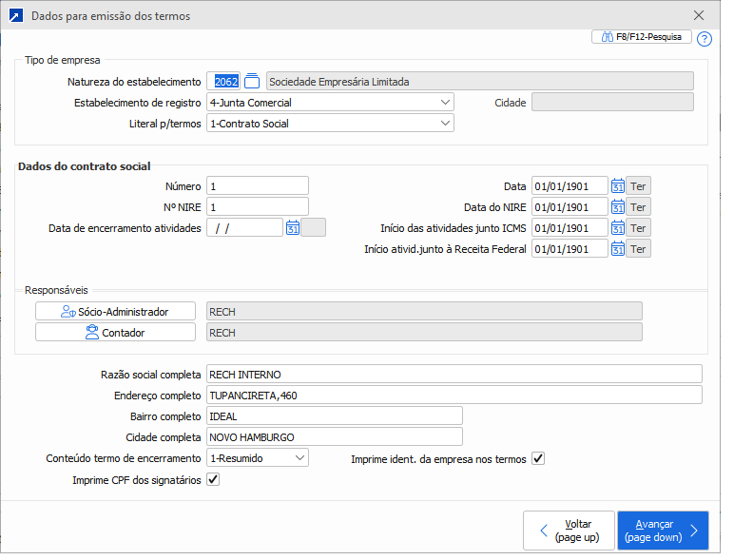Open calendar icon for Data do NIRE
The height and width of the screenshot is (560, 734).
point(618,207)
